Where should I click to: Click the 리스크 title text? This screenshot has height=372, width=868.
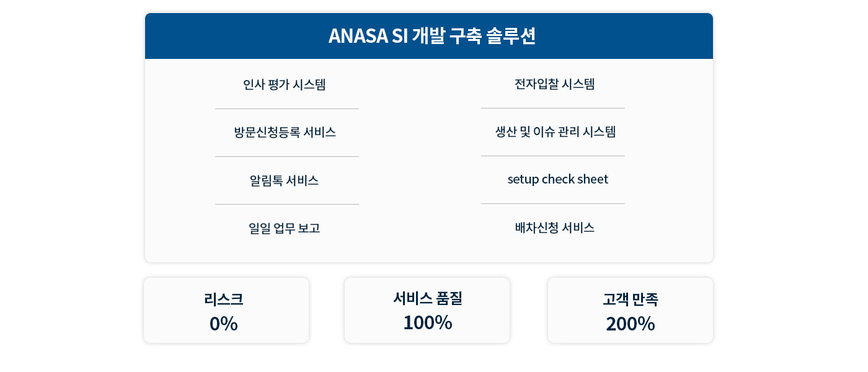click(x=224, y=299)
